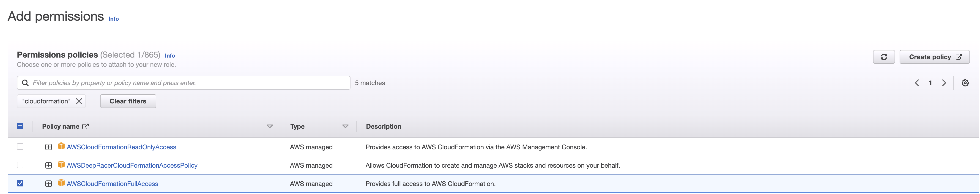Expand the AWSCloudFormationReadOnlyAccess policy details
This screenshot has height=194, width=980.
tap(48, 147)
